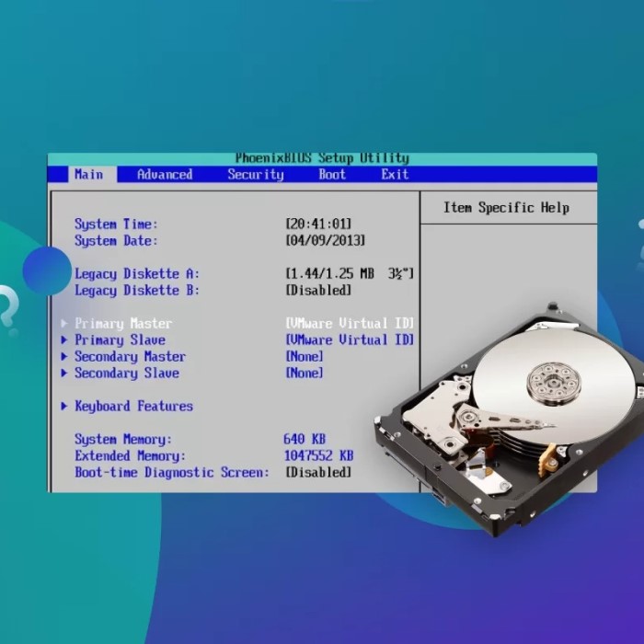
Task: Open the Security tab
Action: 256,175
